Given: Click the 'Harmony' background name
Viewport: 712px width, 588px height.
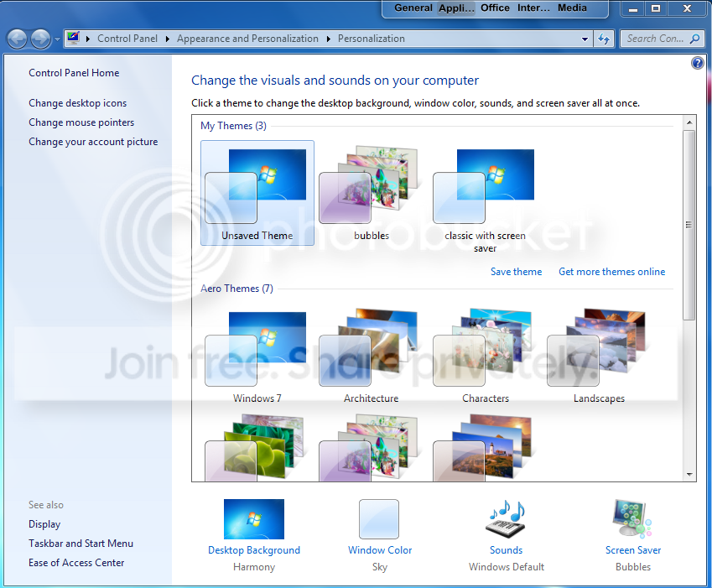Looking at the screenshot, I should (254, 567).
